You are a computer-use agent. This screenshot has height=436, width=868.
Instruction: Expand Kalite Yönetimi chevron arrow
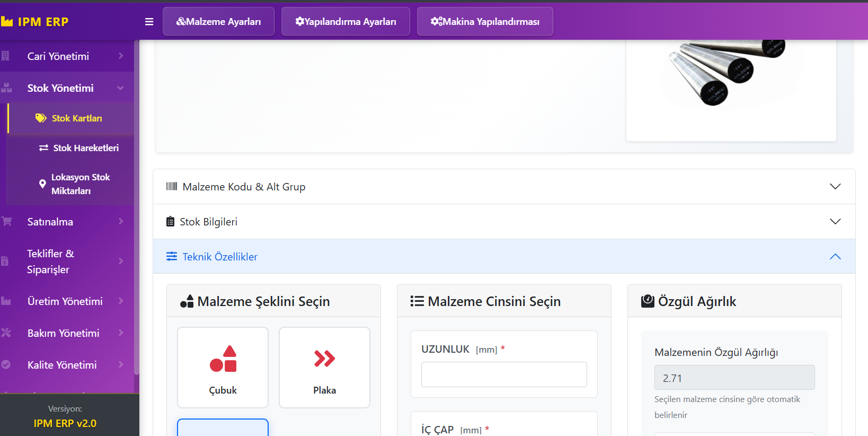tap(121, 364)
